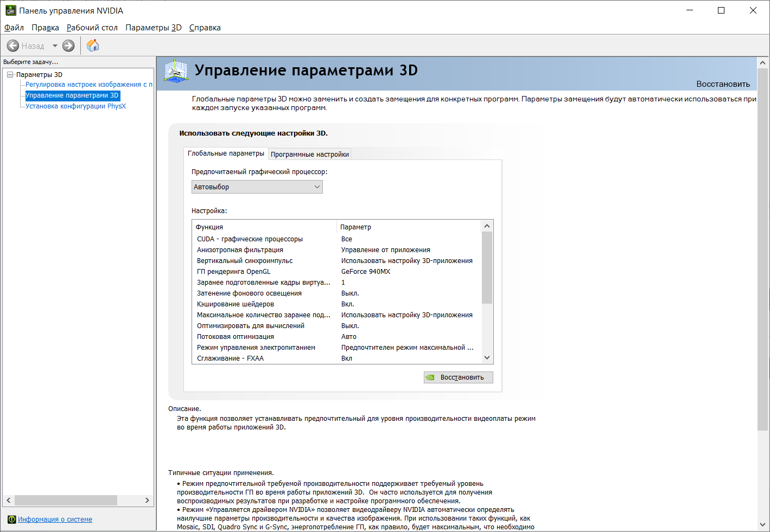Select the Сглаживание - FXAA setting row
This screenshot has width=770, height=532.
pyautogui.click(x=336, y=358)
